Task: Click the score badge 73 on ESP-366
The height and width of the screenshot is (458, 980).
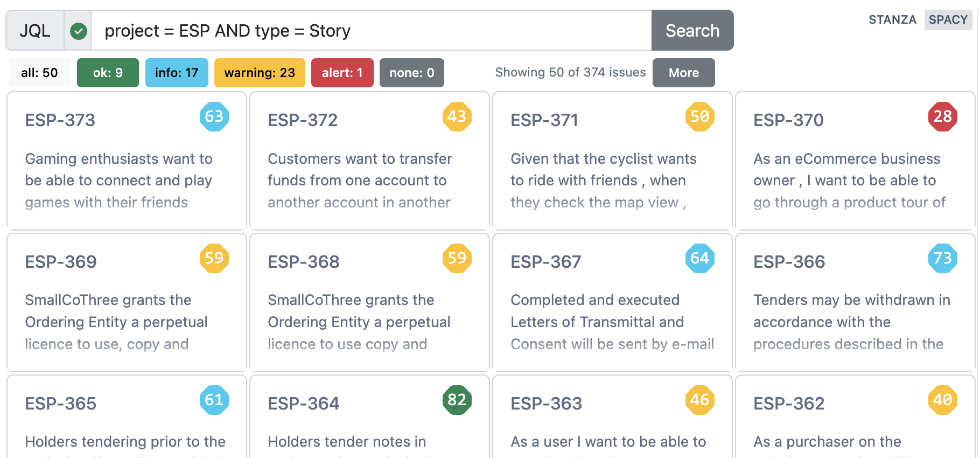Action: click(943, 258)
